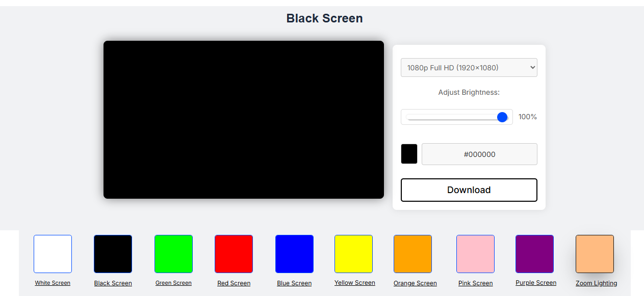Open the Zoom Lighting page
This screenshot has width=644, height=296.
(596, 283)
